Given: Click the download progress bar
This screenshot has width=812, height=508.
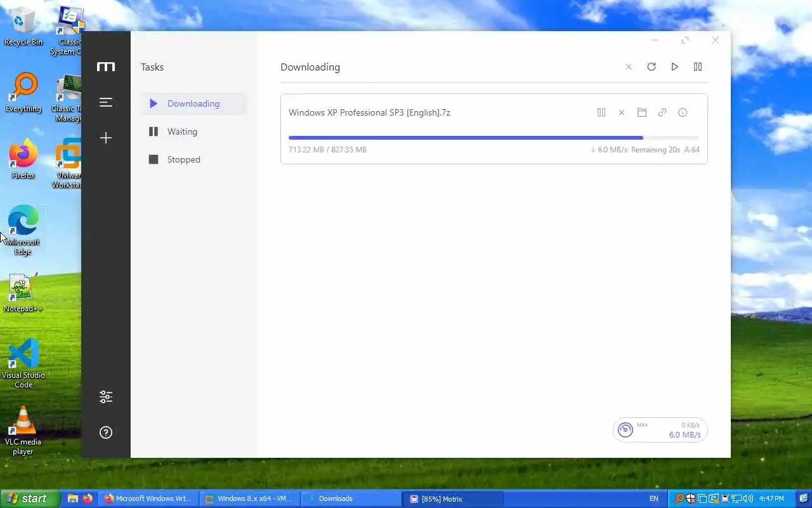Looking at the screenshot, I should [494, 137].
